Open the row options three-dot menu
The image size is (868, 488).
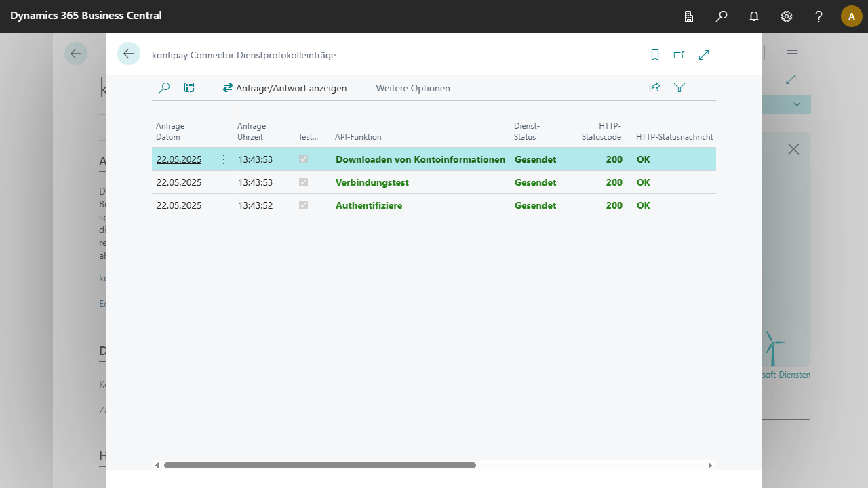click(224, 159)
